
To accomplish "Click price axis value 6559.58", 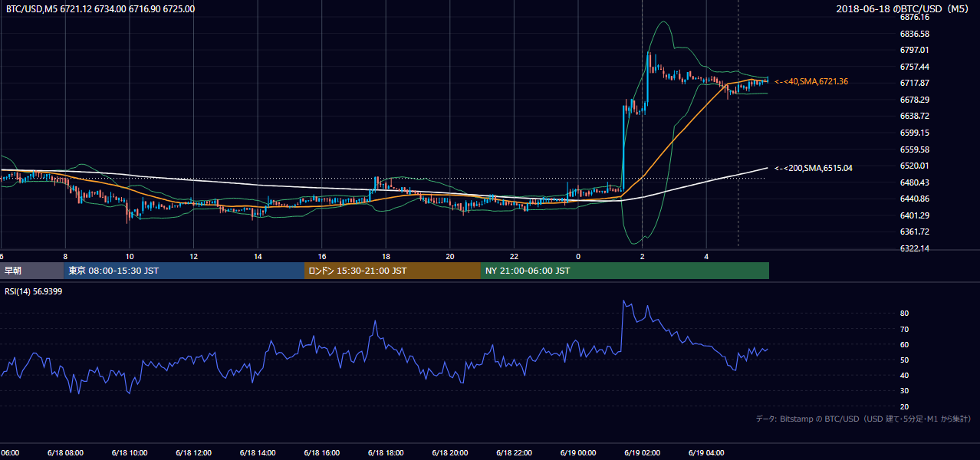I will [914, 149].
